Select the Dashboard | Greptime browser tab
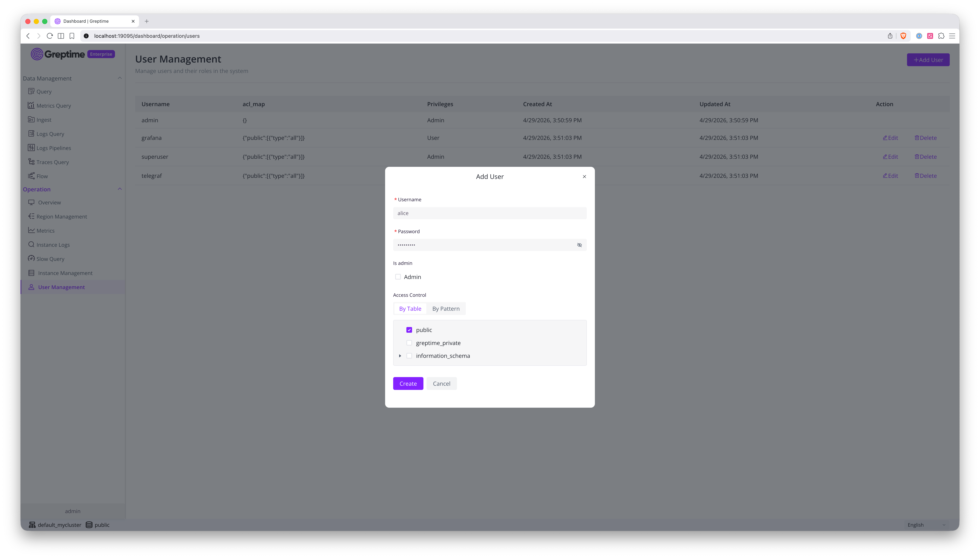The width and height of the screenshot is (980, 558). (95, 21)
